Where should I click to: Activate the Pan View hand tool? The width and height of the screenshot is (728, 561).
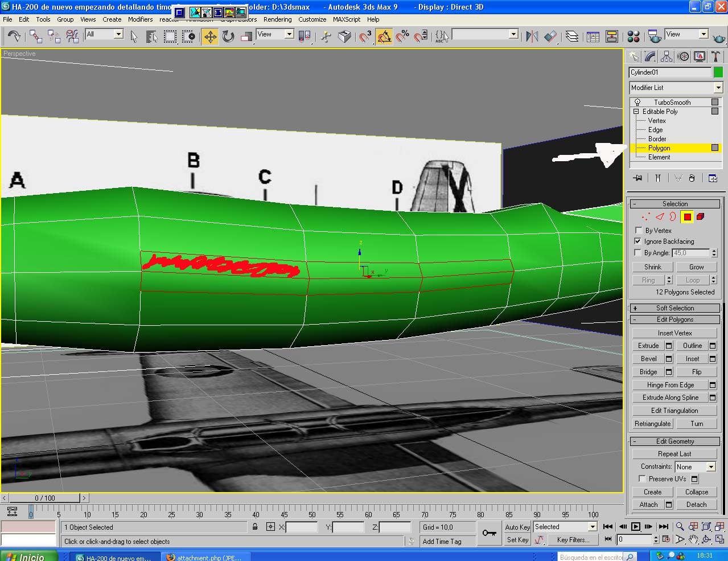tap(693, 539)
